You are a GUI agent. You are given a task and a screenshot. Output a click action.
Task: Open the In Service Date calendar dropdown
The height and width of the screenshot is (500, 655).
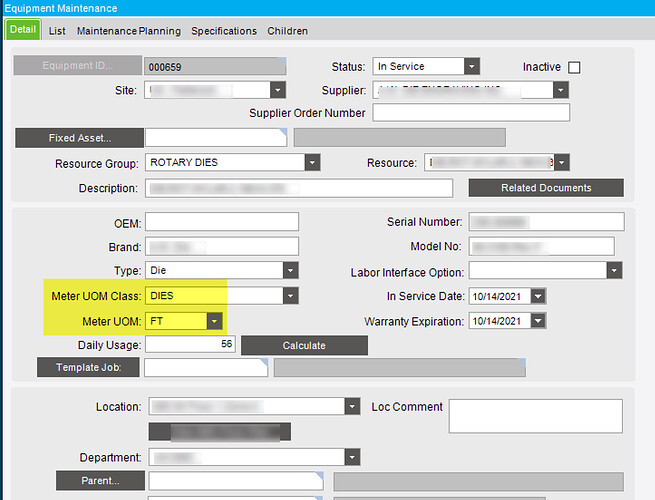(538, 296)
